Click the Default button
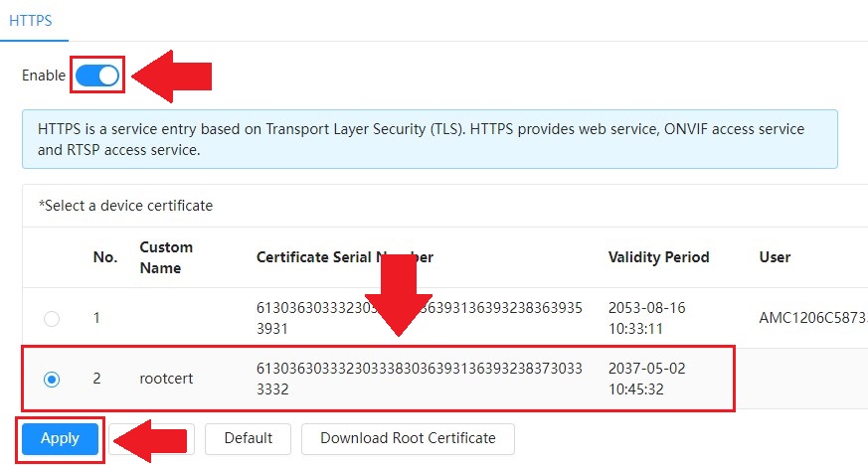This screenshot has height=465, width=868. pyautogui.click(x=248, y=438)
